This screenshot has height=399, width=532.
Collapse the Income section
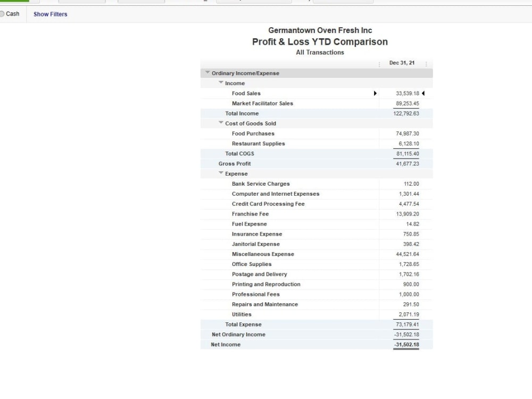221,83
